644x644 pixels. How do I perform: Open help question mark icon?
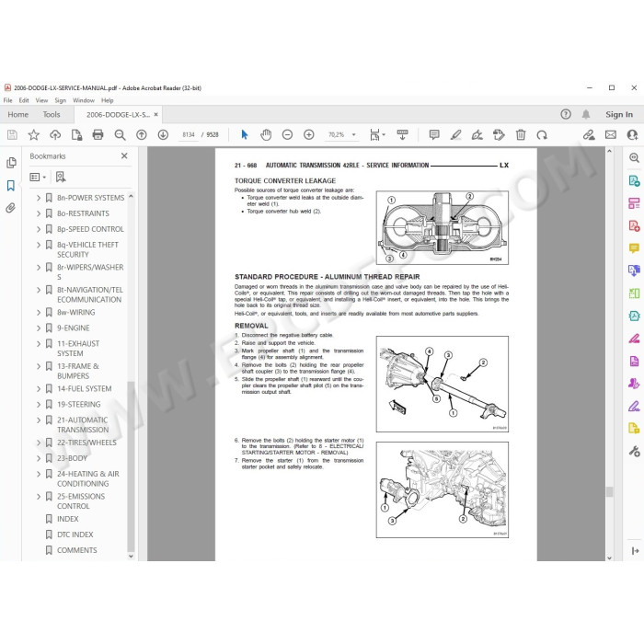point(566,115)
